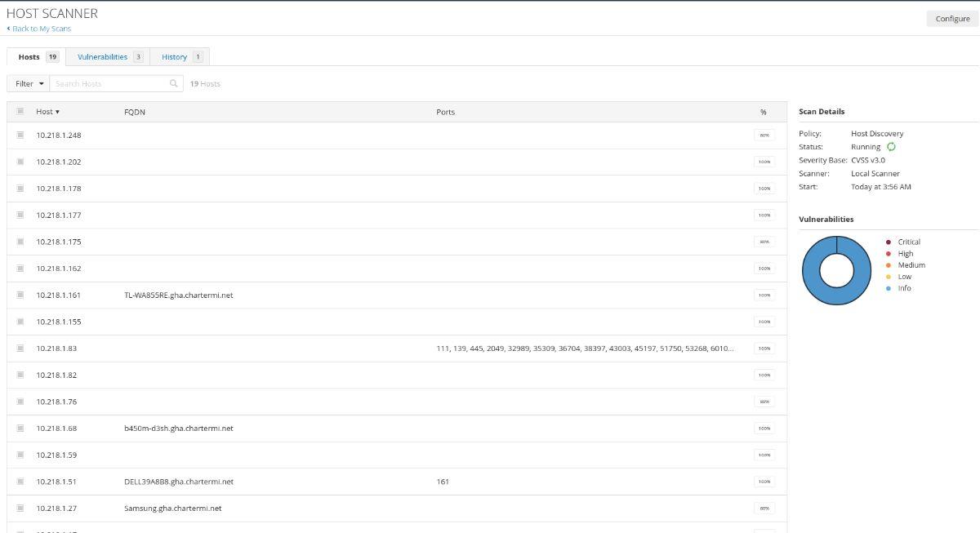This screenshot has width=980, height=533.
Task: Toggle the select-all hosts checkbox in header
Action: (20, 112)
